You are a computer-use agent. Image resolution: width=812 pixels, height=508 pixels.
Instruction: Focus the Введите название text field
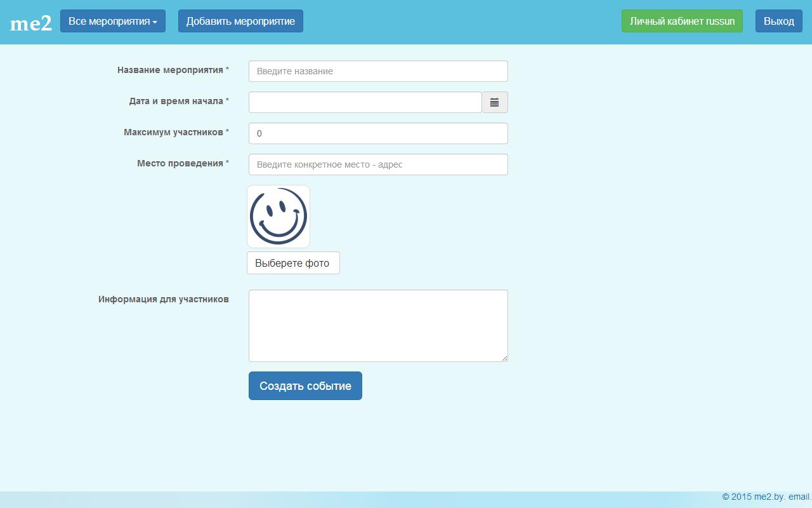click(378, 71)
